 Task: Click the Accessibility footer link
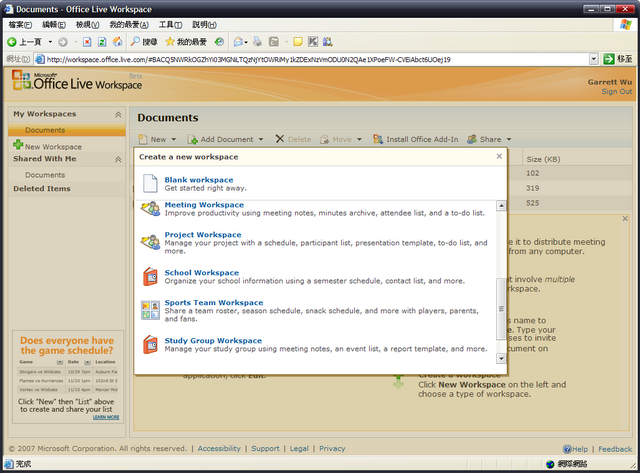point(219,449)
